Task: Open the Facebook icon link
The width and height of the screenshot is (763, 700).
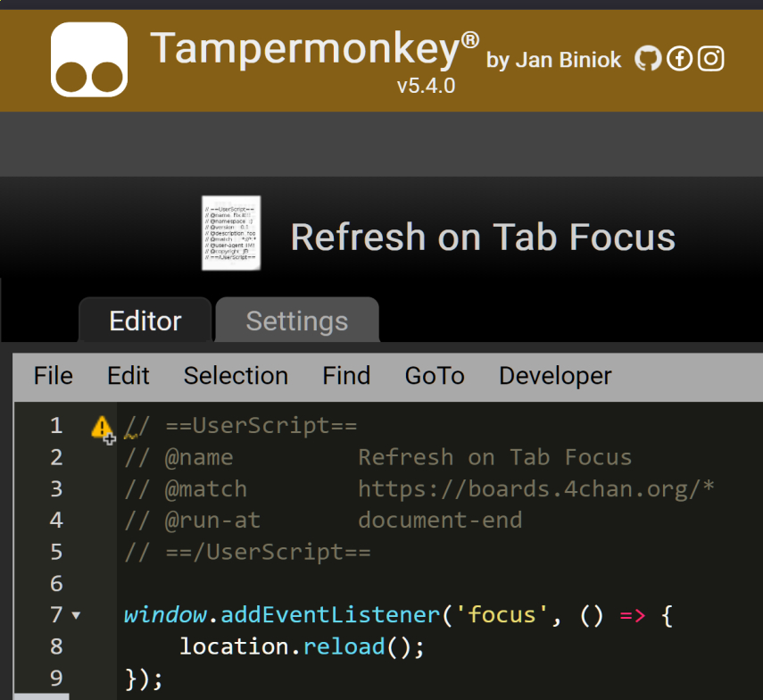Action: pos(679,59)
